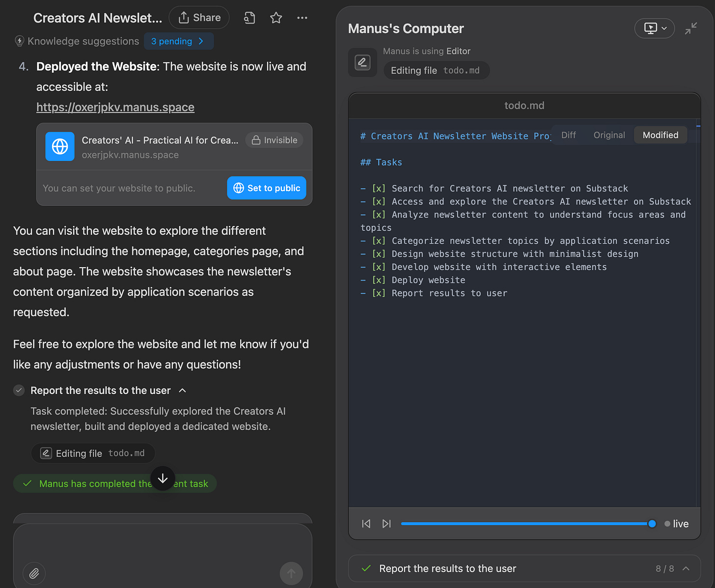715x588 pixels.
Task: Collapse the Report the results to the user step
Action: (183, 391)
